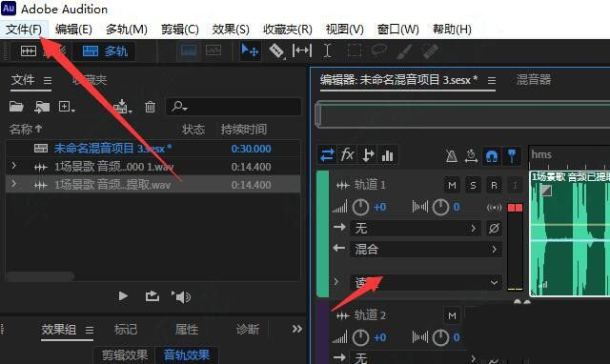Show inputs/outputs track section
The image size is (610, 364).
(327, 155)
